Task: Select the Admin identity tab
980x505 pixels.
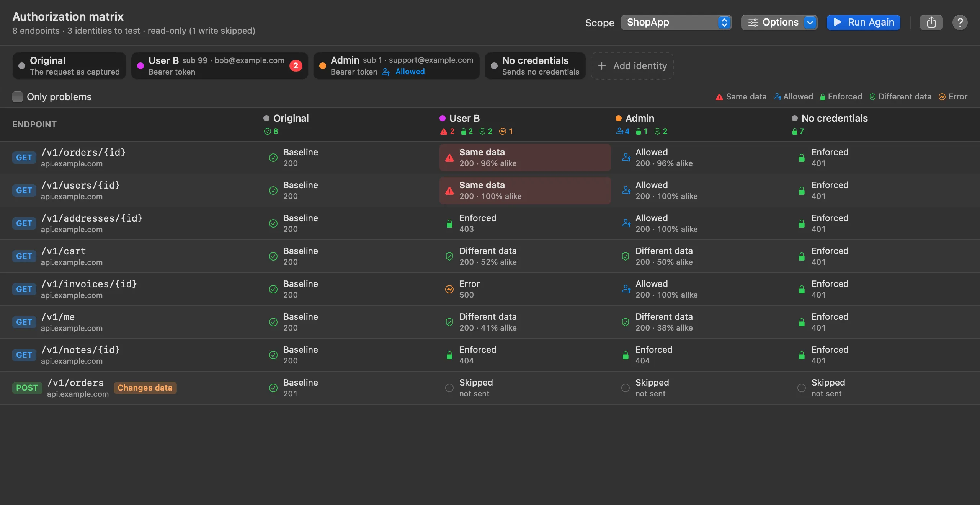Action: click(397, 66)
